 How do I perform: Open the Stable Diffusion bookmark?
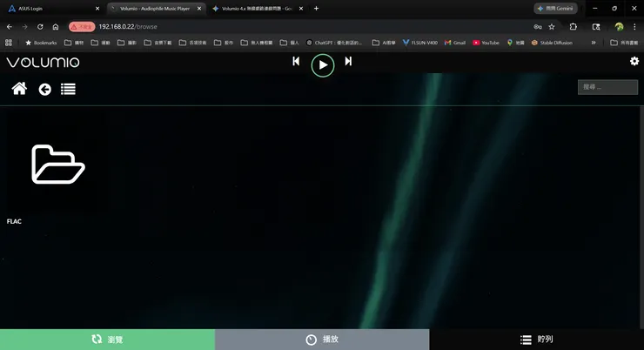[552, 43]
